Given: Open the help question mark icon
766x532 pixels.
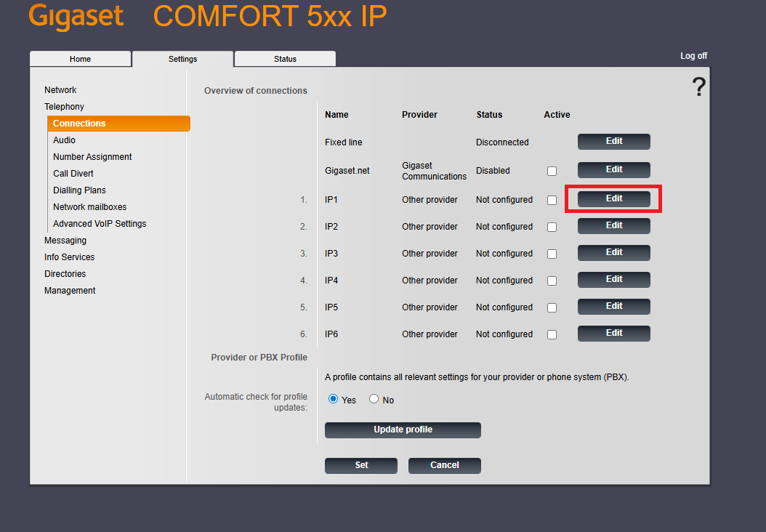Looking at the screenshot, I should [x=698, y=87].
